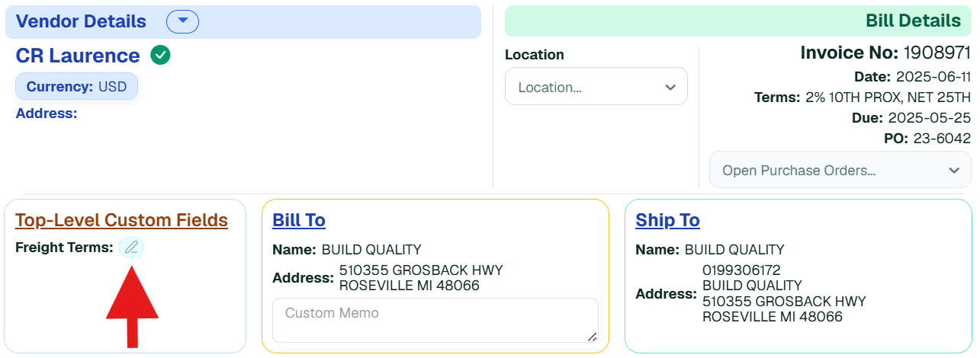Click the Bill Details header bar
The width and height of the screenshot is (980, 358).
pyautogui.click(x=738, y=21)
